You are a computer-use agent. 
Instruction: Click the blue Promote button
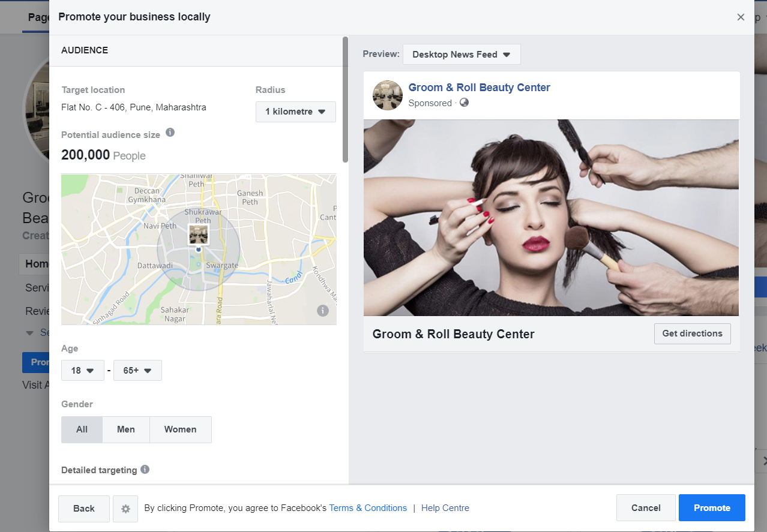[x=712, y=508]
